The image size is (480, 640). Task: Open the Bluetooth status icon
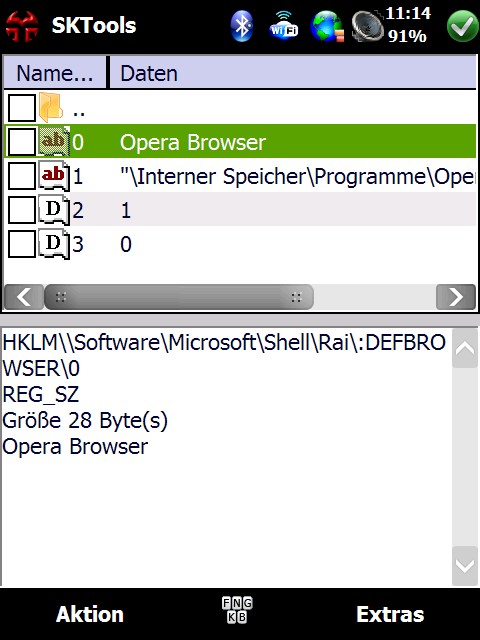click(242, 26)
